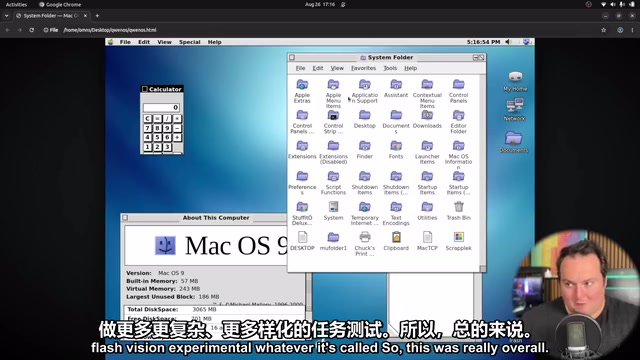
Task: Open the Favorites menu in System Folder window
Action: [x=363, y=68]
